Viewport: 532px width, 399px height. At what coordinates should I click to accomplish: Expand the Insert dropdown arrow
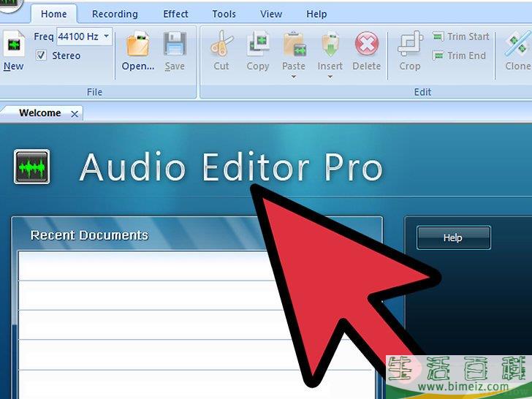pyautogui.click(x=330, y=77)
